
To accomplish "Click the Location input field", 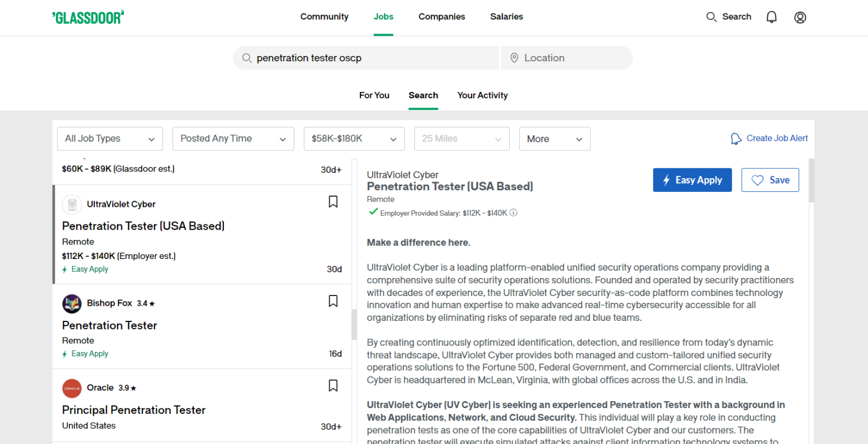I will point(567,58).
